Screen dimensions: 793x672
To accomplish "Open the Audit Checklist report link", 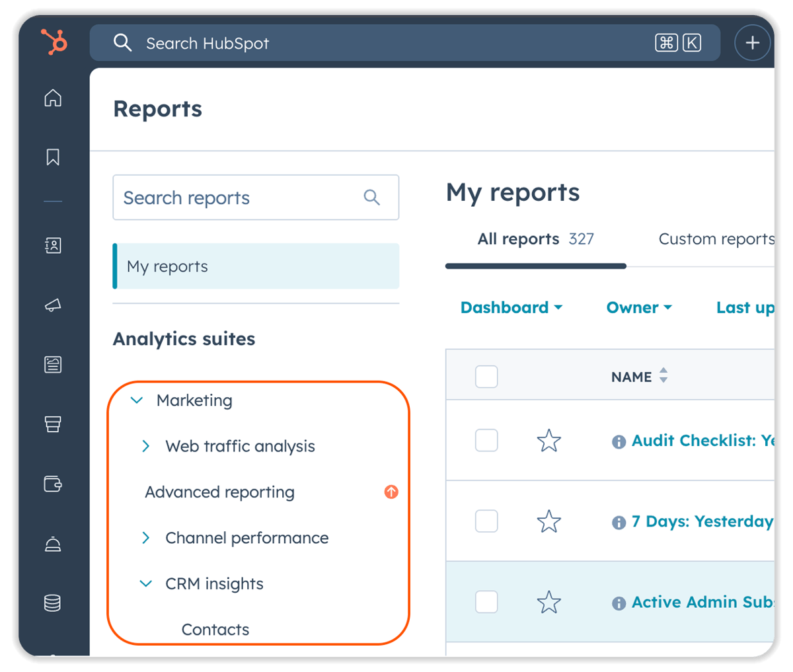I will click(703, 441).
